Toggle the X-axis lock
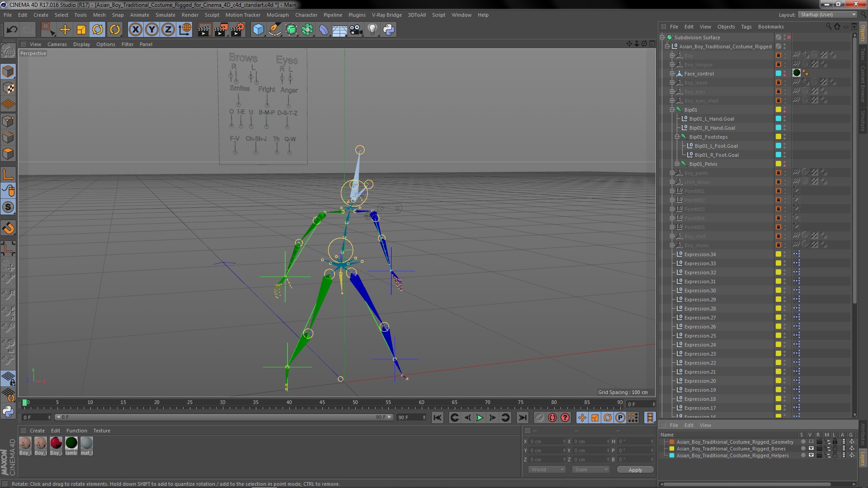 pos(135,30)
